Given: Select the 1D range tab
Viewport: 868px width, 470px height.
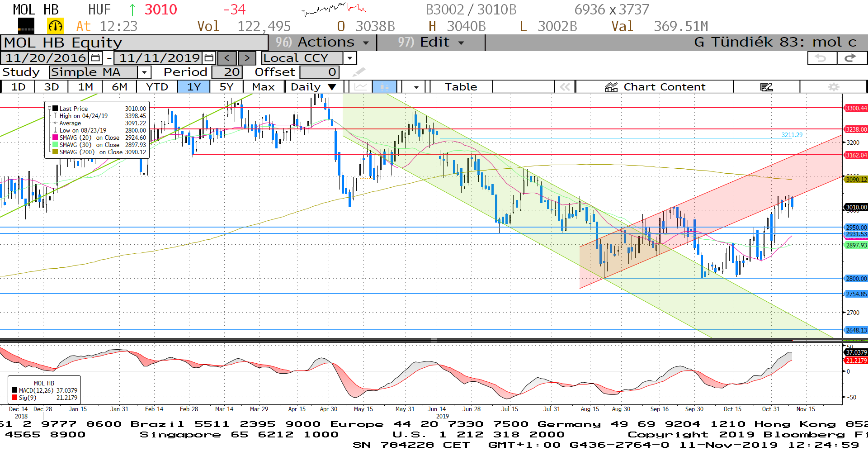Looking at the screenshot, I should coord(18,87).
